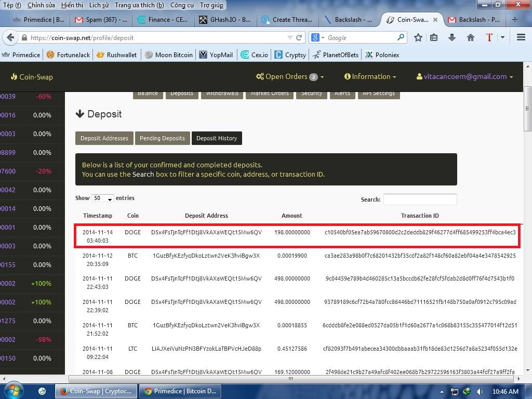Open the Firefox hamburger menu
This screenshot has width=532, height=399.
pyautogui.click(x=521, y=37)
